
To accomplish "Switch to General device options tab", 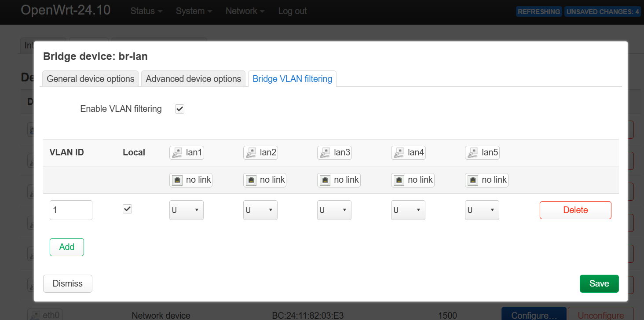I will click(x=90, y=79).
